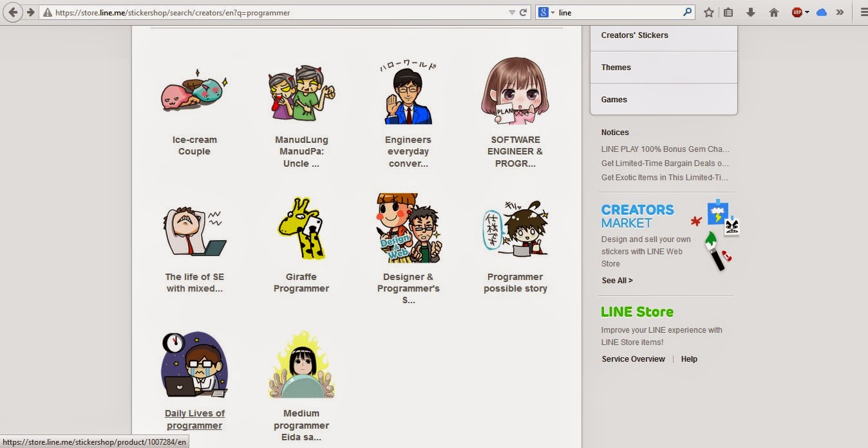
Task: Toggle bookmark with the star icon
Action: [708, 12]
